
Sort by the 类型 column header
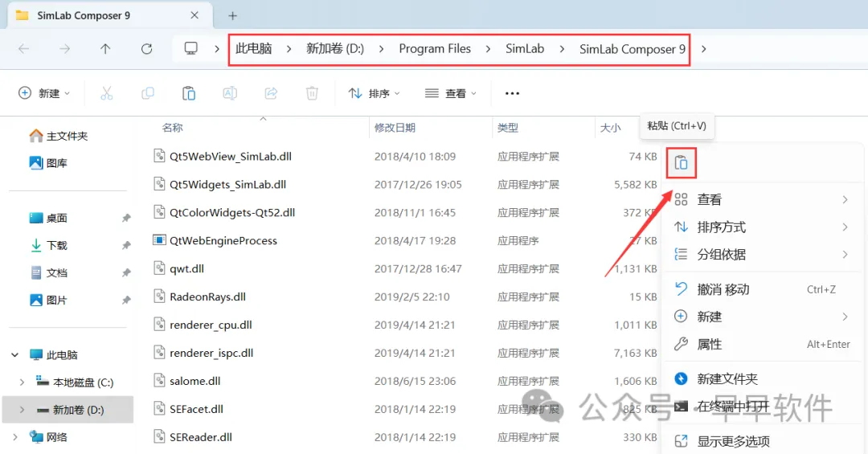508,128
